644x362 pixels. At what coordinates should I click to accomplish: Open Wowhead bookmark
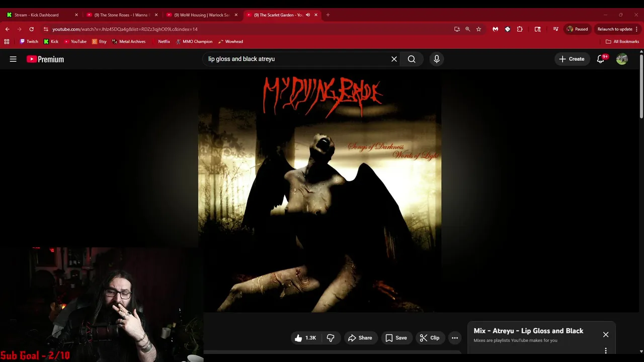231,42
